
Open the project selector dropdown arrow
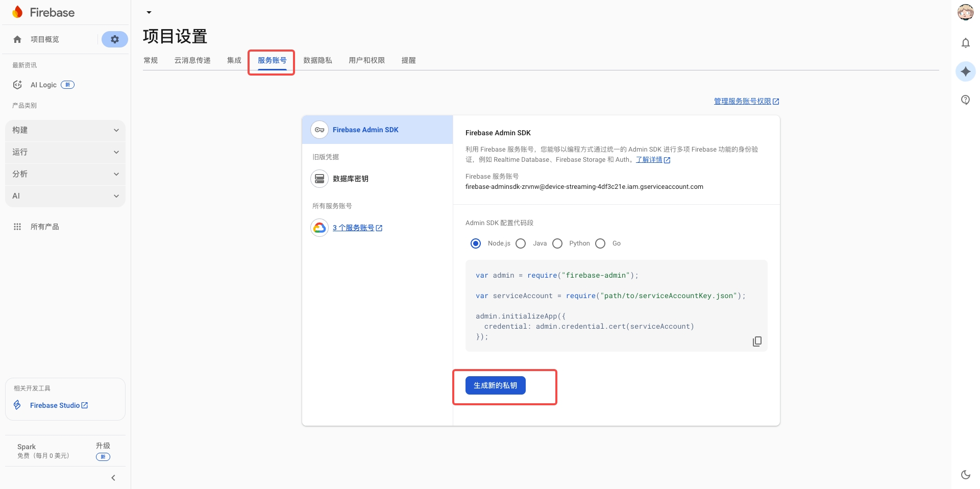coord(149,12)
